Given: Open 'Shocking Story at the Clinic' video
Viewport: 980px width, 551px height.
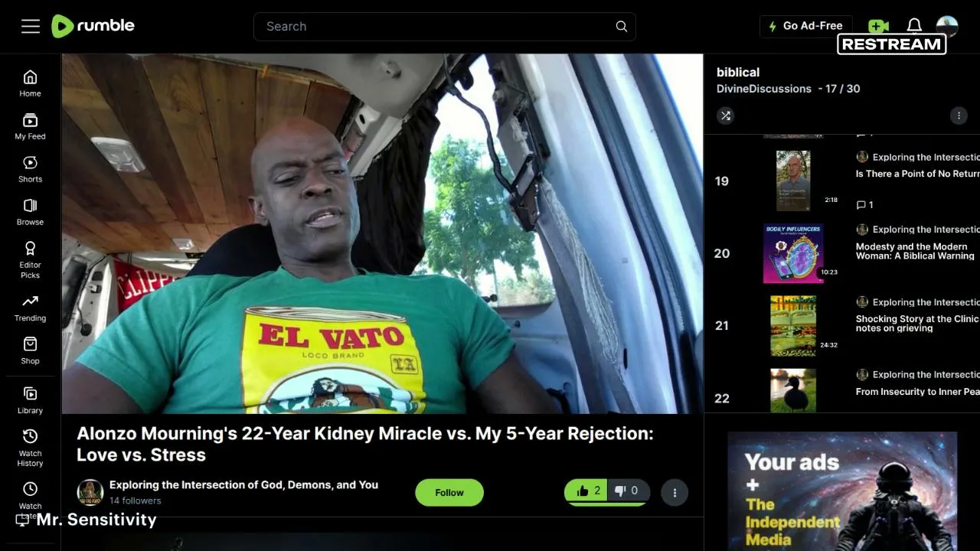Looking at the screenshot, I should [917, 324].
